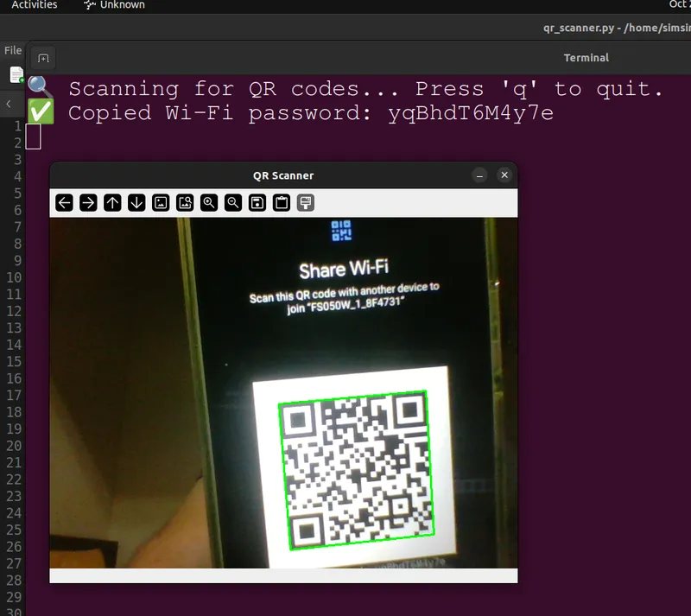Click the Unknown app menu in top bar

click(114, 5)
